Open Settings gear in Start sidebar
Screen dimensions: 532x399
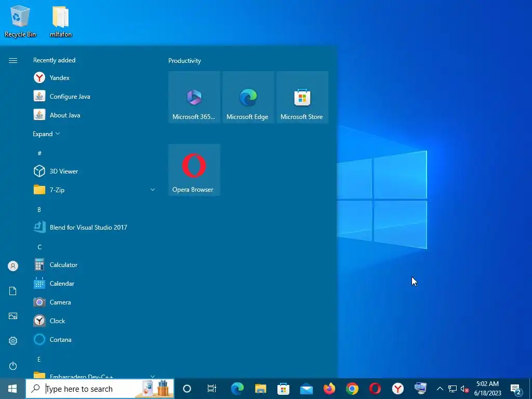coord(13,341)
